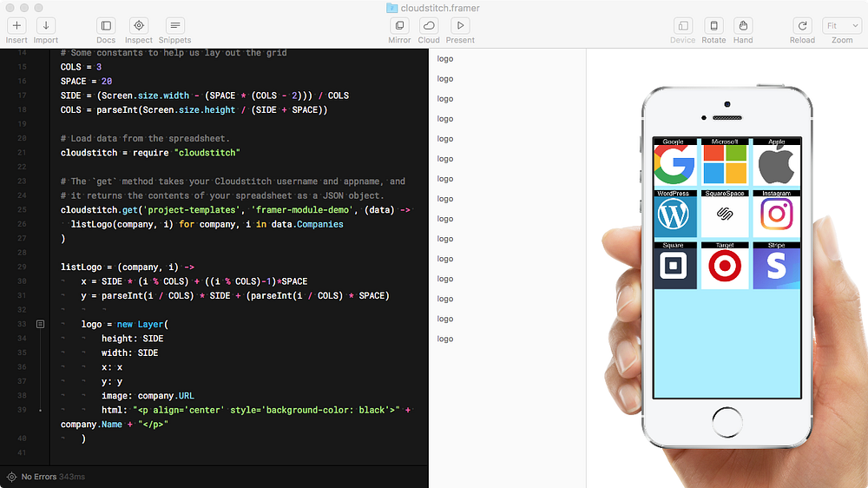Select the first logo layer in list
Viewport: 868px width, 488px height.
[445, 59]
